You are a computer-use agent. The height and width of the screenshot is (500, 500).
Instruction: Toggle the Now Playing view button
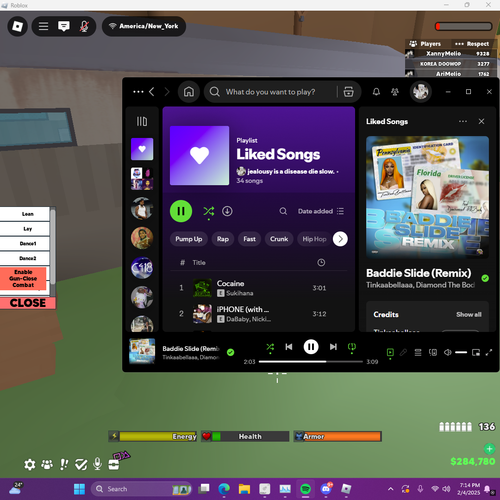coord(390,353)
